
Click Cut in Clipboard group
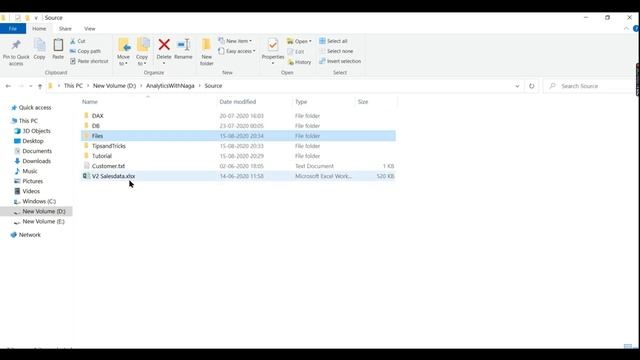(78, 41)
